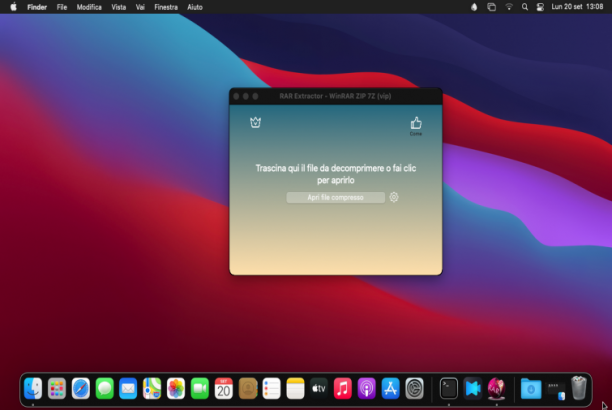Screen dimensions: 612x410
Task: Open the Finestra menu
Action: click(x=166, y=7)
